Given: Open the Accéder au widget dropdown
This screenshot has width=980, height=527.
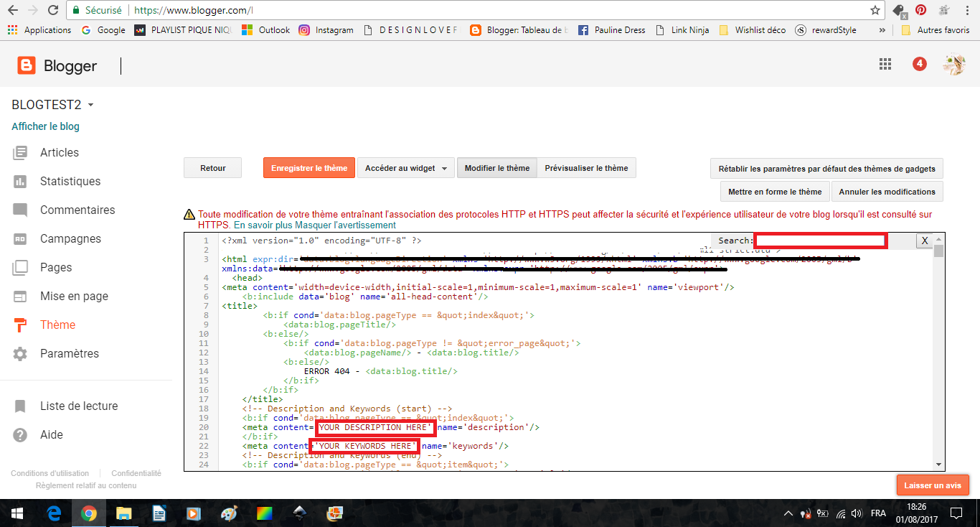Looking at the screenshot, I should (x=405, y=168).
